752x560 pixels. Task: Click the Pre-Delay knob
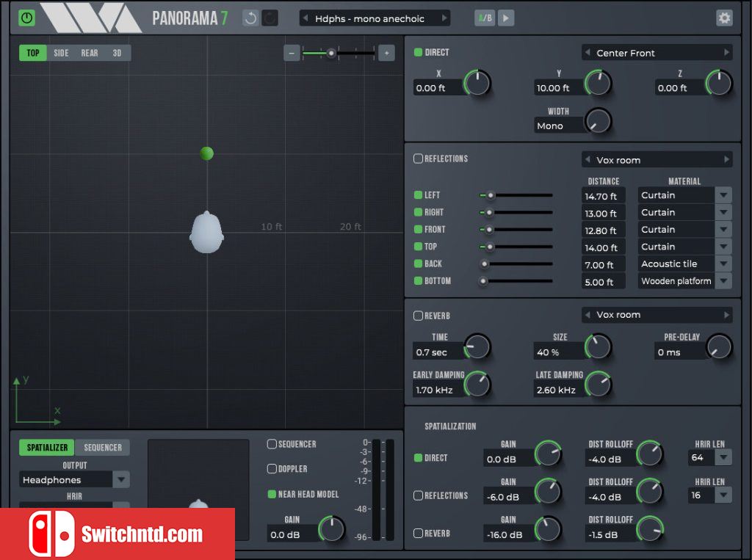(x=719, y=346)
